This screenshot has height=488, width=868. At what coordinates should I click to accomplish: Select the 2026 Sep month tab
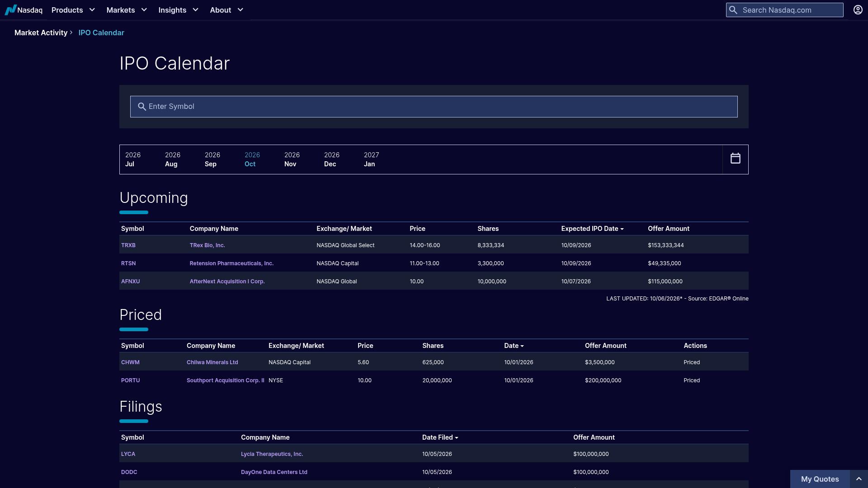[212, 160]
